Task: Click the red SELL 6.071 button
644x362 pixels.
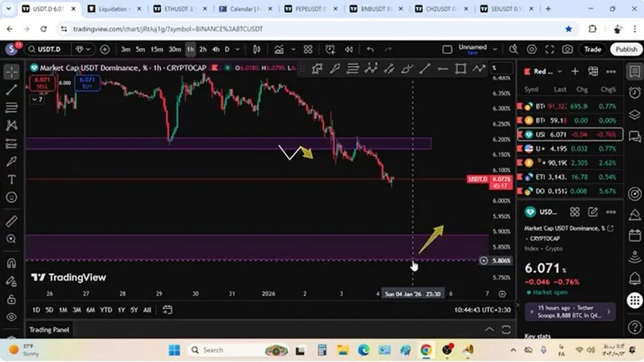Action: click(42, 83)
